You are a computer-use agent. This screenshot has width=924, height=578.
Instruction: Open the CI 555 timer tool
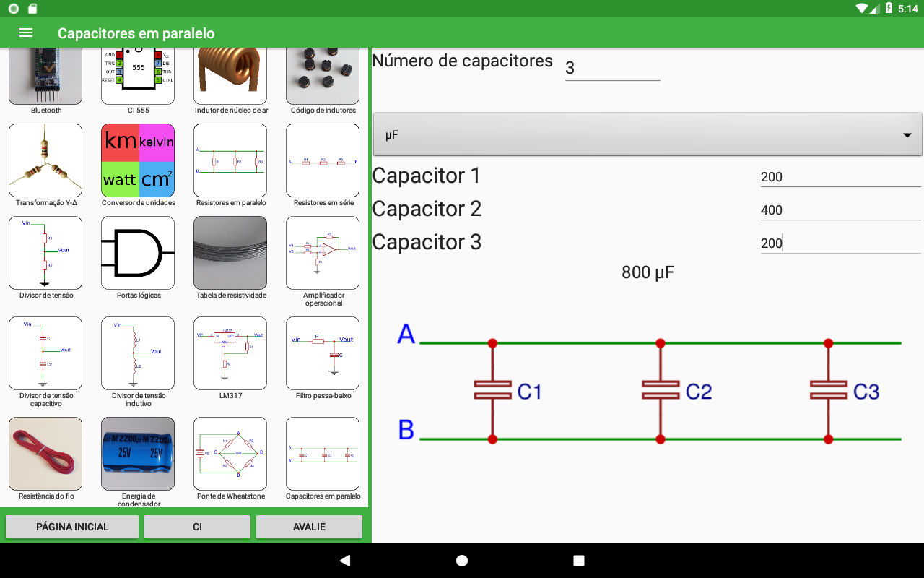[138, 77]
